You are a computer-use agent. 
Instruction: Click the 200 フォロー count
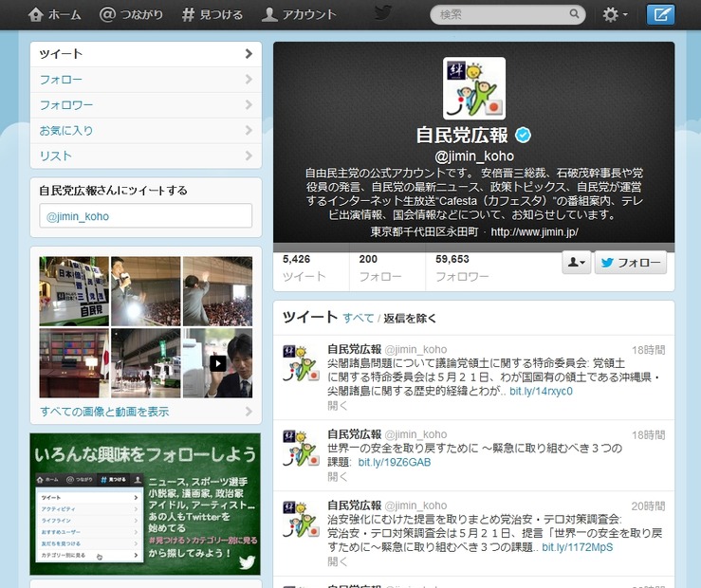[x=380, y=268]
